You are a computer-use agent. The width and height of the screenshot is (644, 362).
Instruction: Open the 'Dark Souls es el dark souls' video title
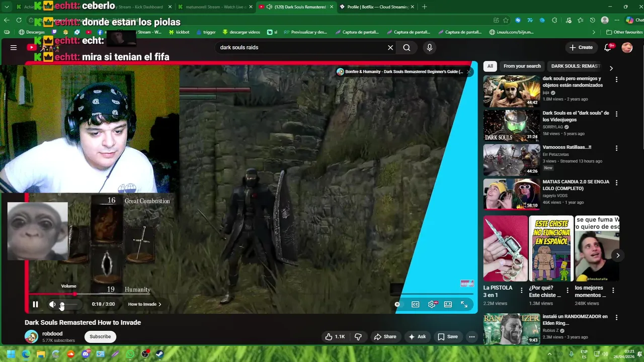click(x=576, y=116)
